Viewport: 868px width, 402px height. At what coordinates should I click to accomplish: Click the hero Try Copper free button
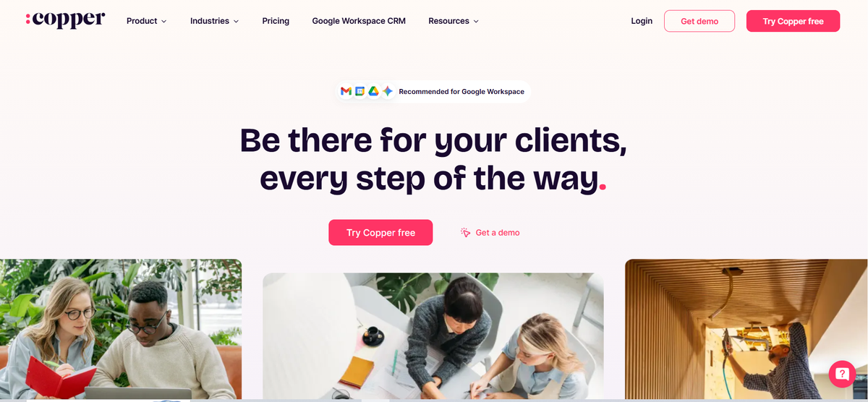(380, 233)
